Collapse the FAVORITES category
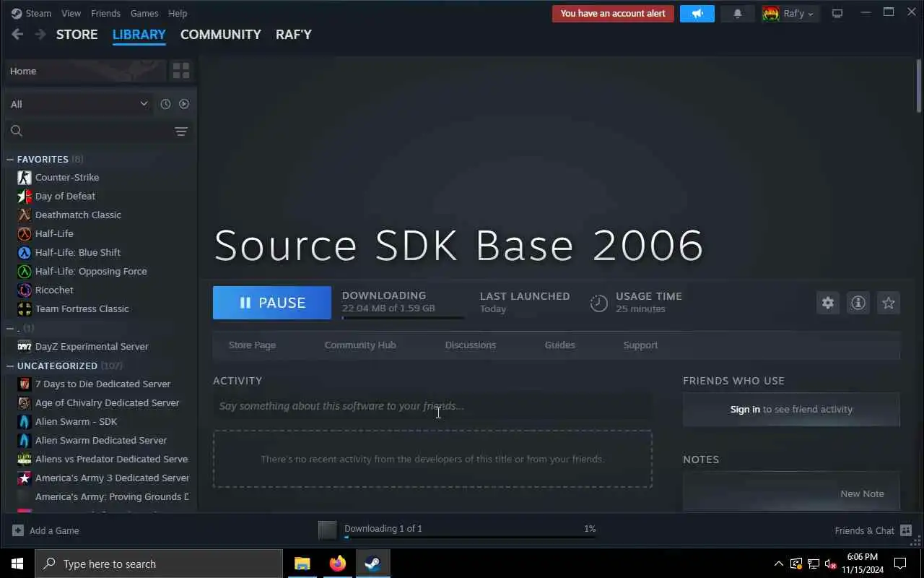 pos(10,159)
